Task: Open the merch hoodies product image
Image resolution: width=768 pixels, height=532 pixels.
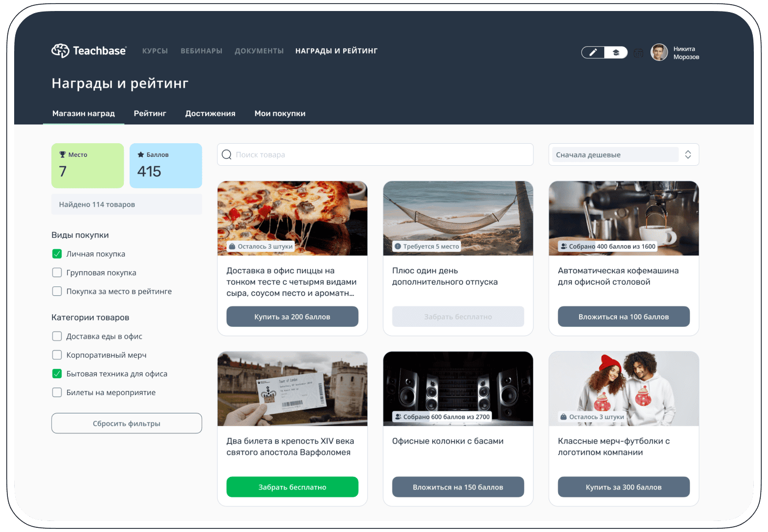Action: [624, 389]
